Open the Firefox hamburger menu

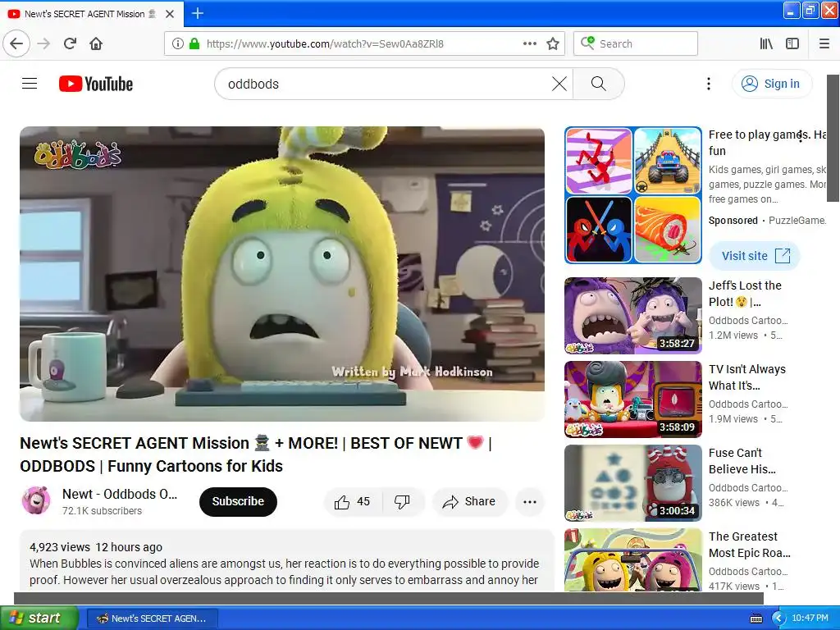(x=824, y=43)
